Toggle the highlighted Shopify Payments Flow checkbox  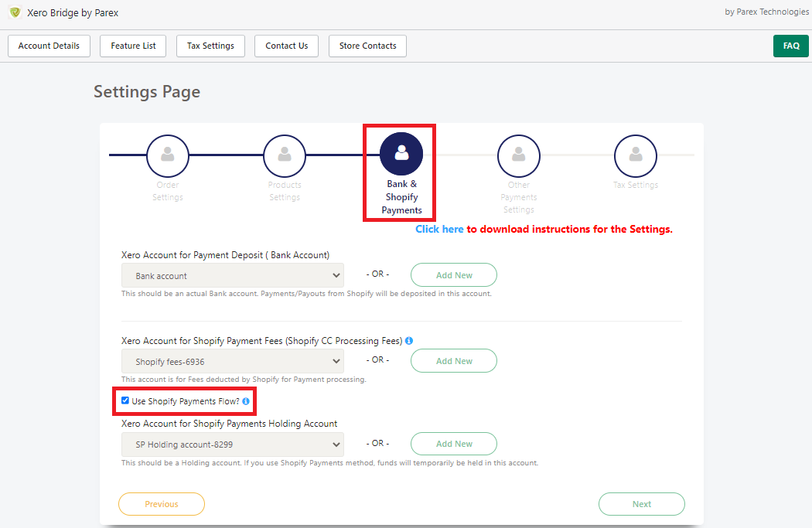point(125,400)
